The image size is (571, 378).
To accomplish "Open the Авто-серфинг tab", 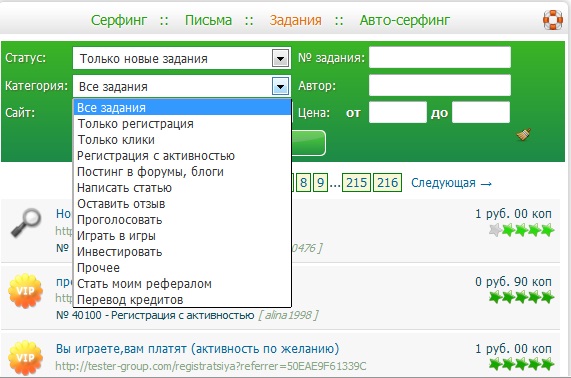I will (405, 20).
